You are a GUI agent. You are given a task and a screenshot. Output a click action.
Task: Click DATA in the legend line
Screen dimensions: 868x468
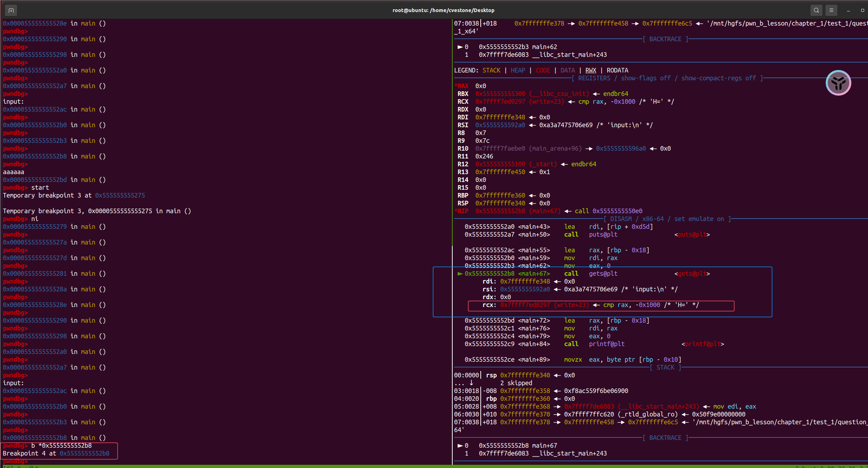tap(567, 70)
